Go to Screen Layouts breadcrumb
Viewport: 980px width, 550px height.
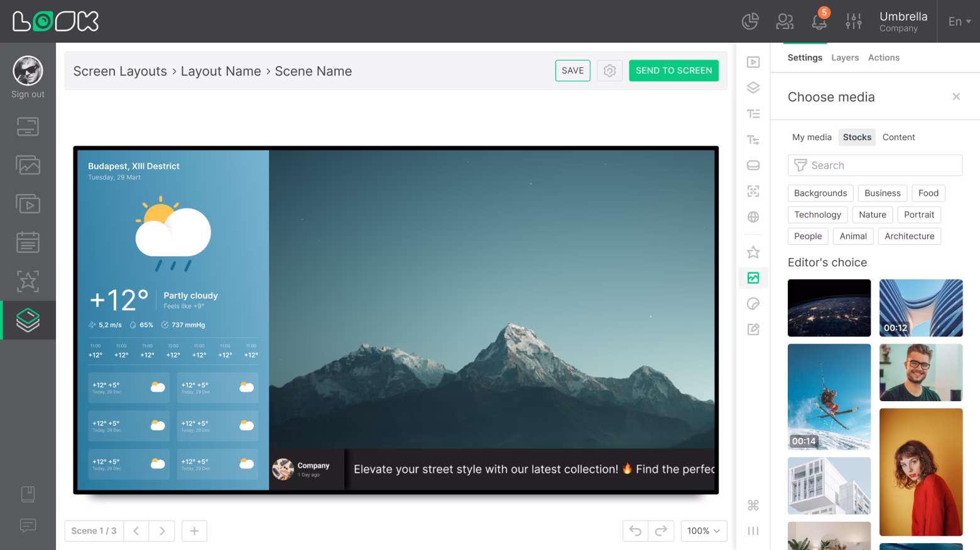click(120, 72)
